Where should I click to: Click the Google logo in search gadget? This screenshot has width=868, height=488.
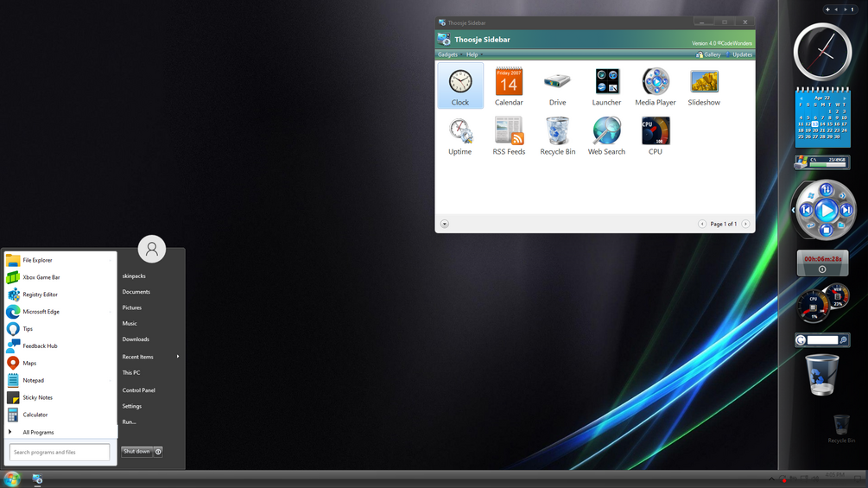point(801,339)
